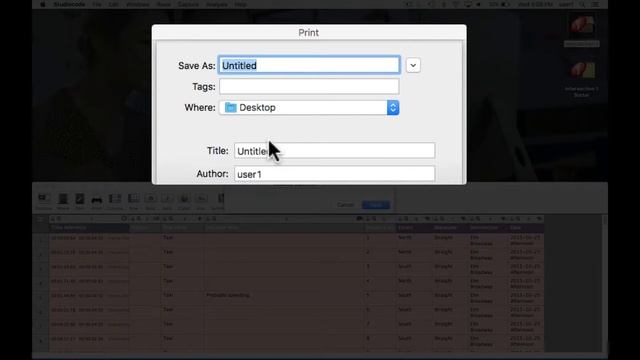640x360 pixels.
Task: Open the Windows menu
Action: [137, 4]
